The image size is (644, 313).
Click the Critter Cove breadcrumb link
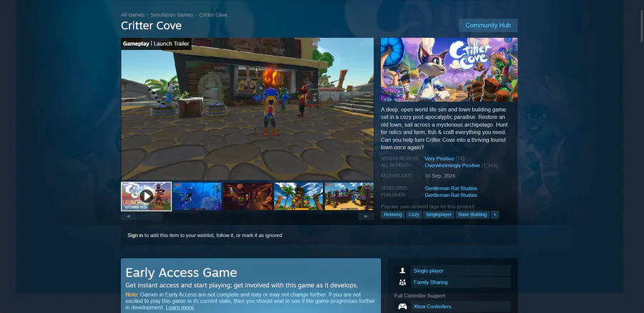(213, 15)
